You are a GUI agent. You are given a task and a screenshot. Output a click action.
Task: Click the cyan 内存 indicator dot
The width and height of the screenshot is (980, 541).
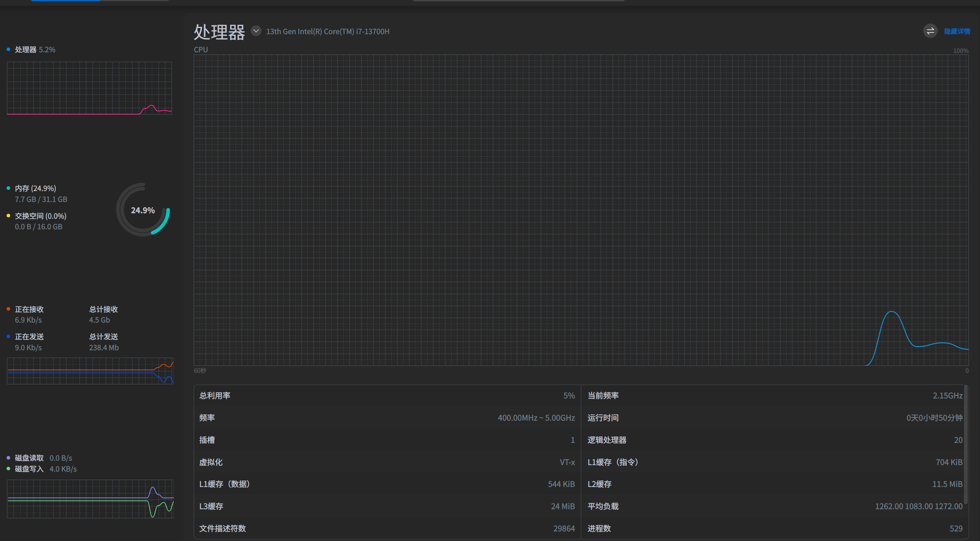[8, 188]
